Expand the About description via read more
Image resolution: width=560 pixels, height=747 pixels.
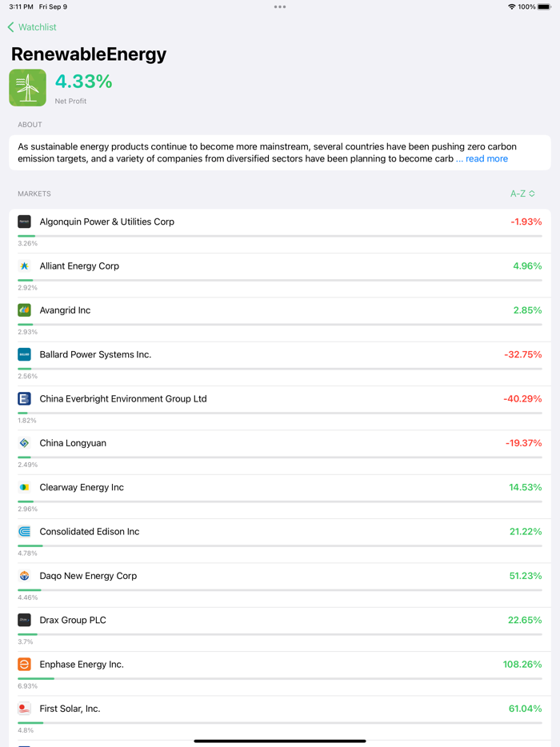(486, 158)
